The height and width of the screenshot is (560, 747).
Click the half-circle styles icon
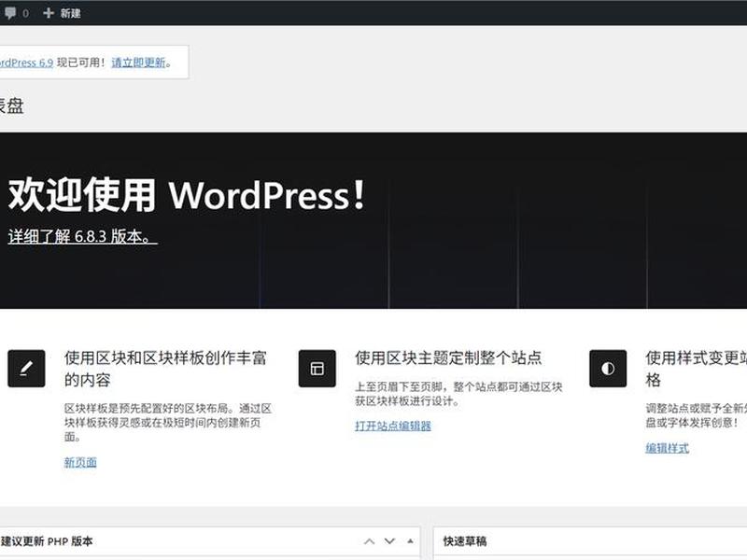pyautogui.click(x=608, y=369)
